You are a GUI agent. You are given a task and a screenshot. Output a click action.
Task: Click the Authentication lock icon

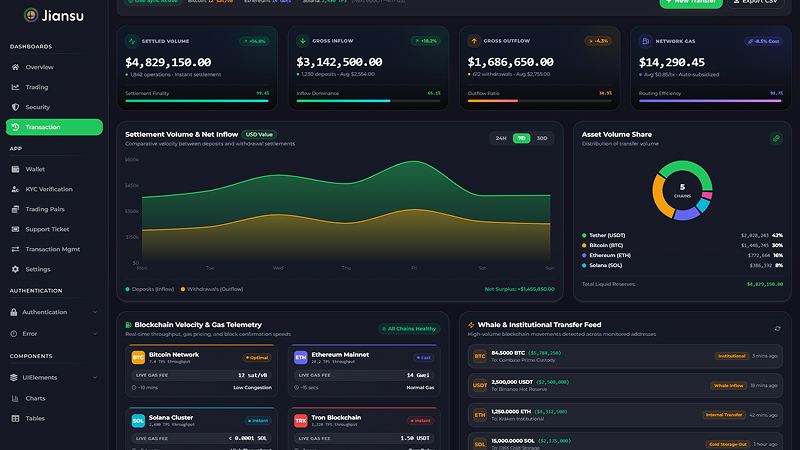point(14,312)
